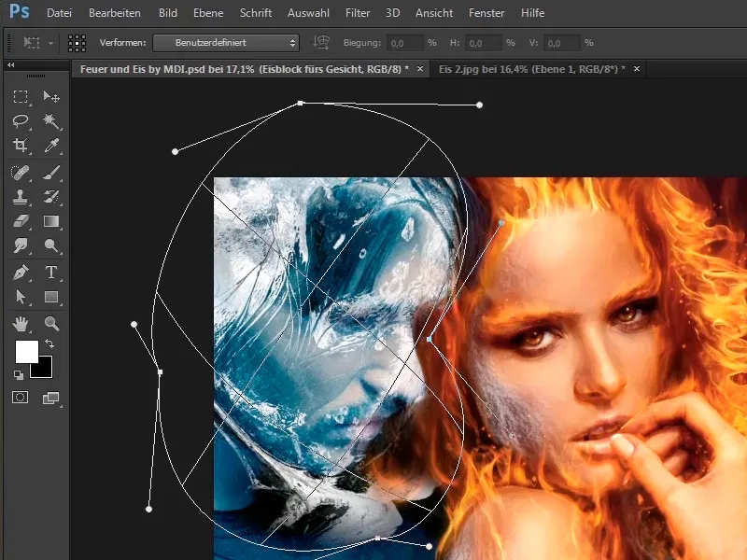Select the Brush tool

point(51,173)
